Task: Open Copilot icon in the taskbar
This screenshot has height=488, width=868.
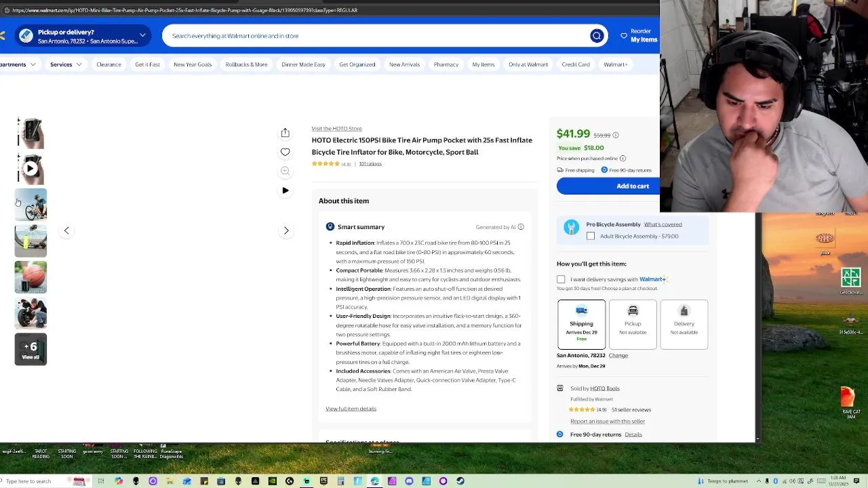Action: click(x=119, y=481)
